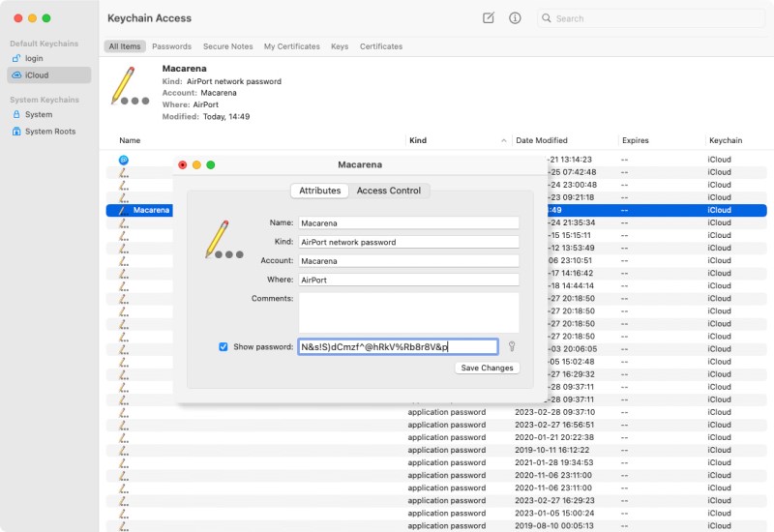Screen dimensions: 774x532
Task: Click the search magnifier icon
Action: click(546, 18)
